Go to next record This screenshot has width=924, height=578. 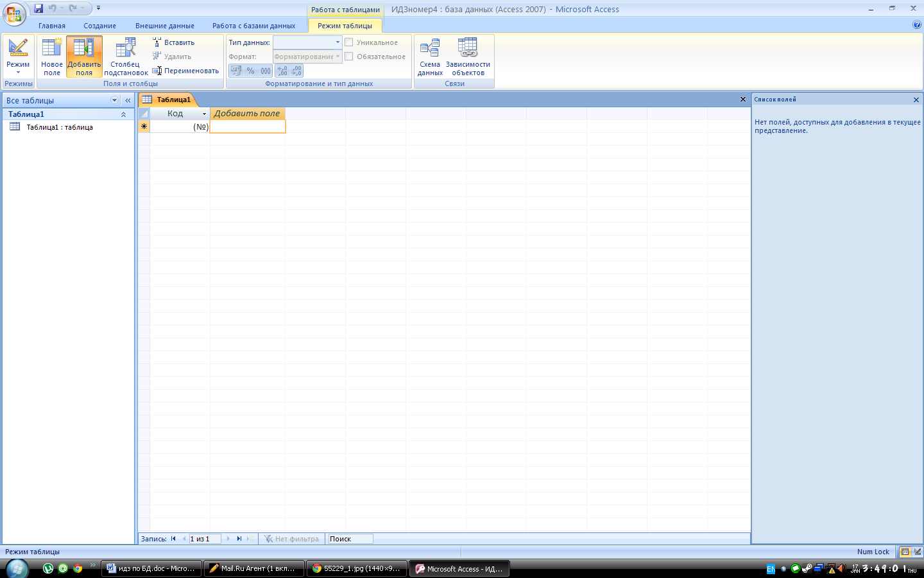click(228, 539)
